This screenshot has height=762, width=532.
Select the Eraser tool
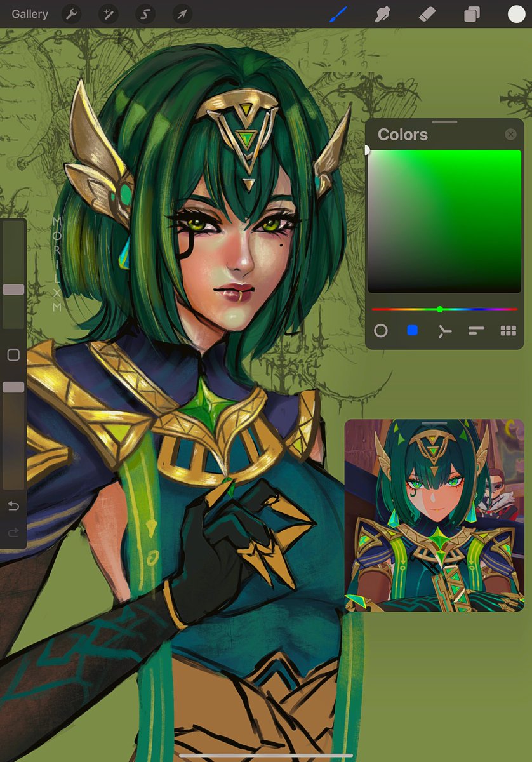click(x=427, y=14)
